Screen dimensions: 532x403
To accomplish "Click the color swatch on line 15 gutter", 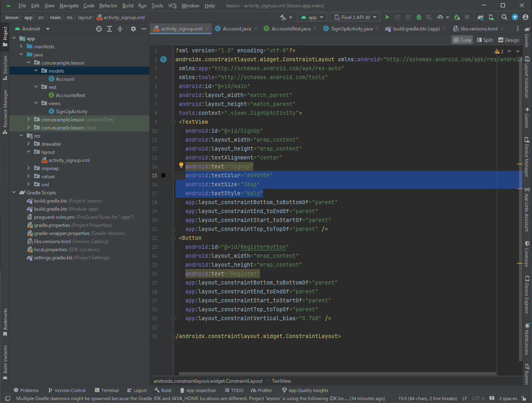I will (x=163, y=175).
